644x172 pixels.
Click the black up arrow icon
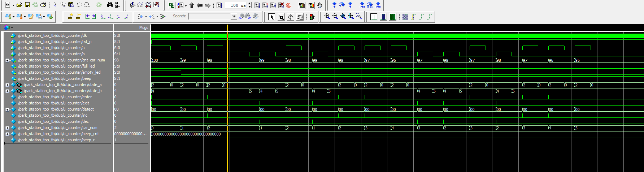[192, 5]
